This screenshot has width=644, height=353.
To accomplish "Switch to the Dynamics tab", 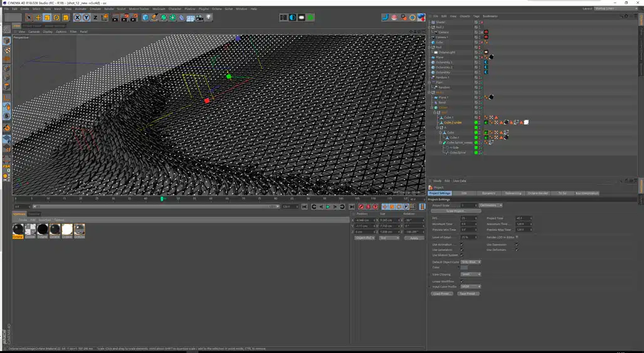I will click(488, 193).
